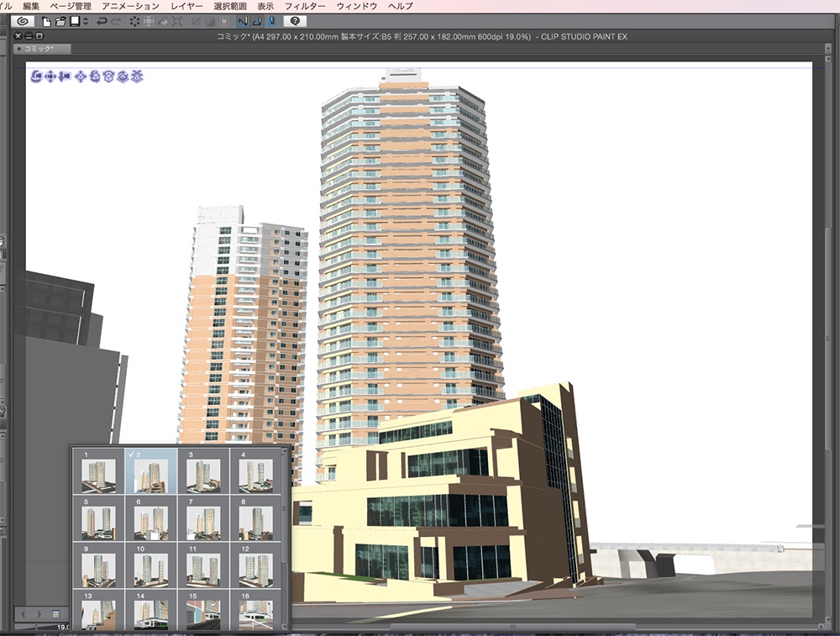This screenshot has width=840, height=636.
Task: Select the Fill bucket toolbar icon
Action: [x=163, y=22]
